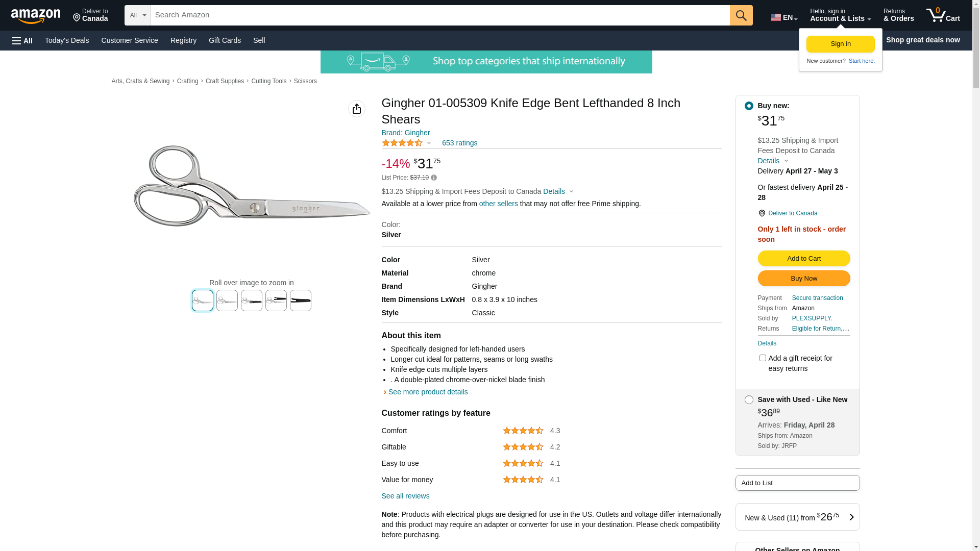This screenshot has width=980, height=551.
Task: Open the All hamburger menu
Action: click(22, 40)
